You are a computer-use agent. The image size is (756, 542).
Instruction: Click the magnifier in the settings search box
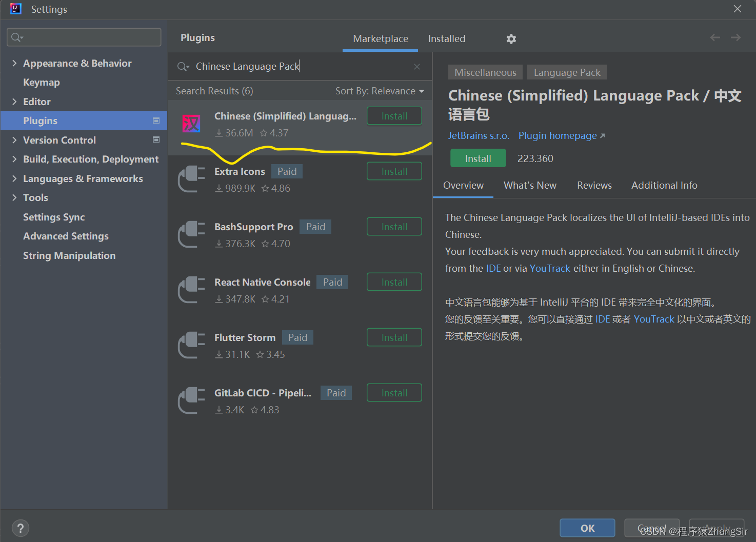click(x=17, y=37)
